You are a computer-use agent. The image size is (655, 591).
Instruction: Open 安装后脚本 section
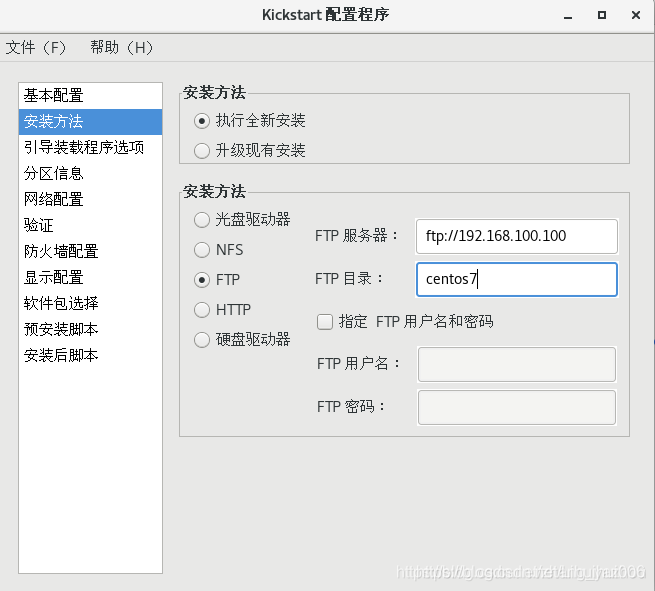tap(90, 355)
